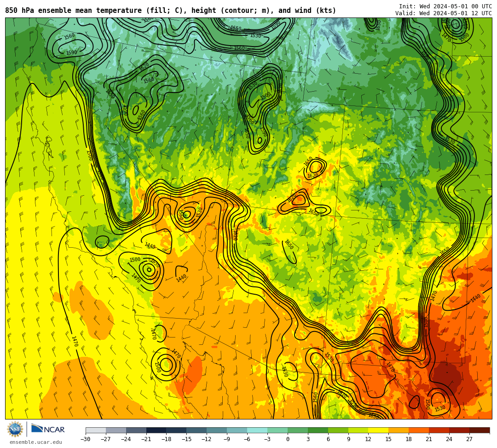
Task: Click the light cyan −6 to −3 swatch
Action: click(257, 430)
